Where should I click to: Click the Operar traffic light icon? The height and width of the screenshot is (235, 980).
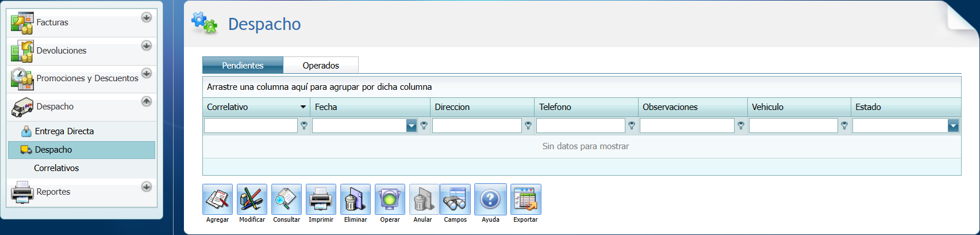click(390, 199)
